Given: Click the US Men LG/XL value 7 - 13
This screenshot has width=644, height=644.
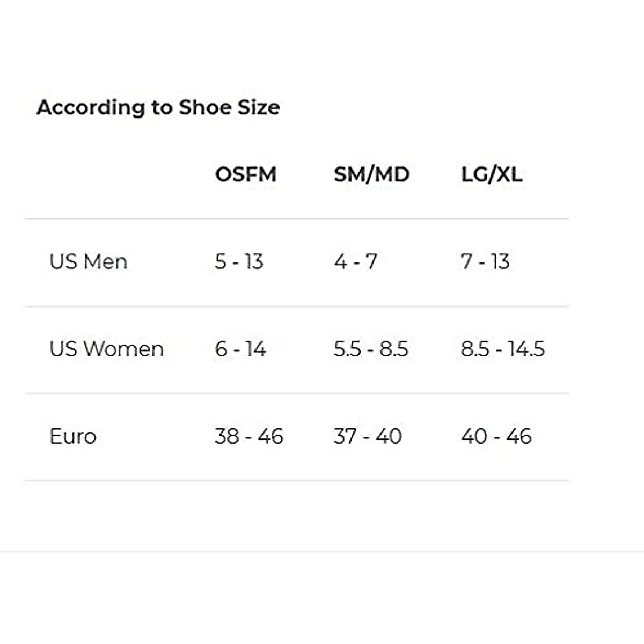Looking at the screenshot, I should pyautogui.click(x=485, y=262).
